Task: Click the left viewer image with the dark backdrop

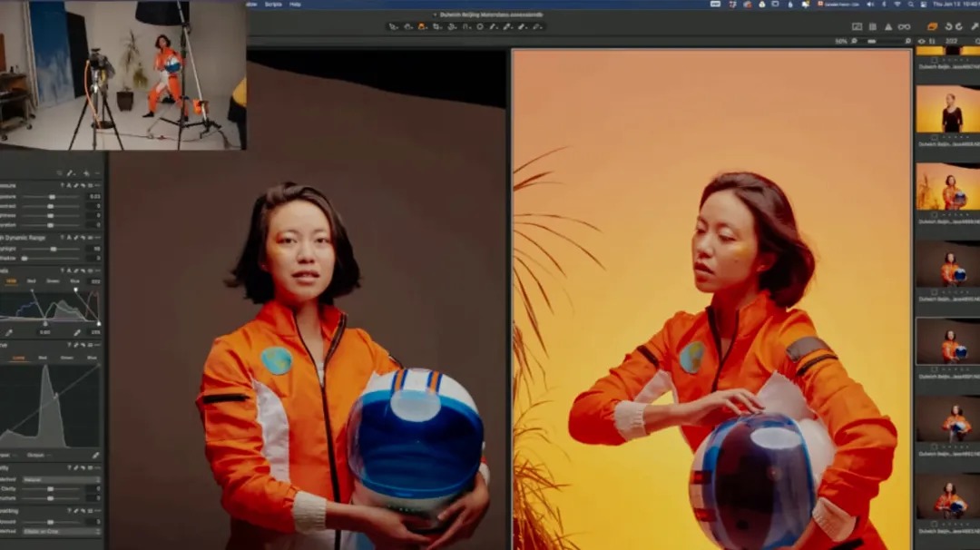Action: point(307,300)
